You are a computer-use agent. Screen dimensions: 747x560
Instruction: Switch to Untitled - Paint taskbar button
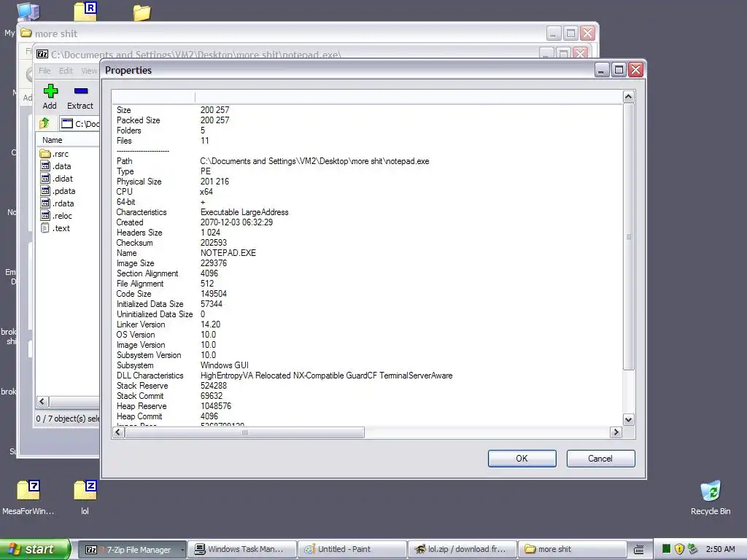pos(352,549)
